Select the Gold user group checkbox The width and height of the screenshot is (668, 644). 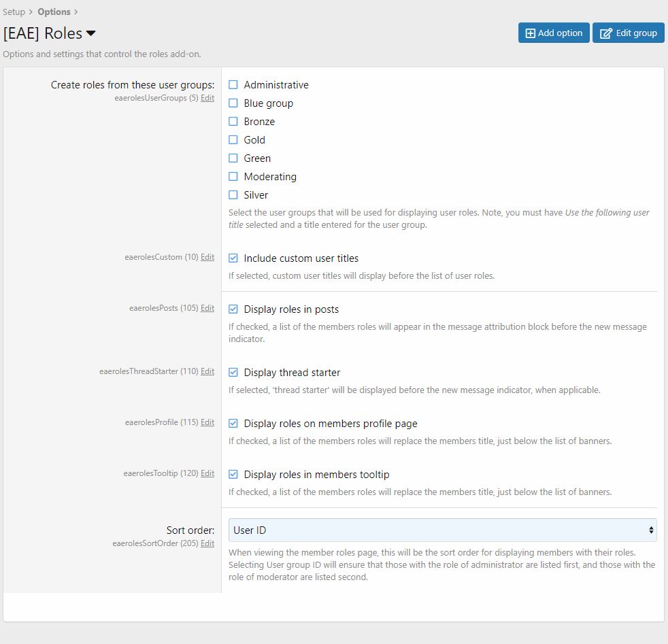[x=233, y=140]
